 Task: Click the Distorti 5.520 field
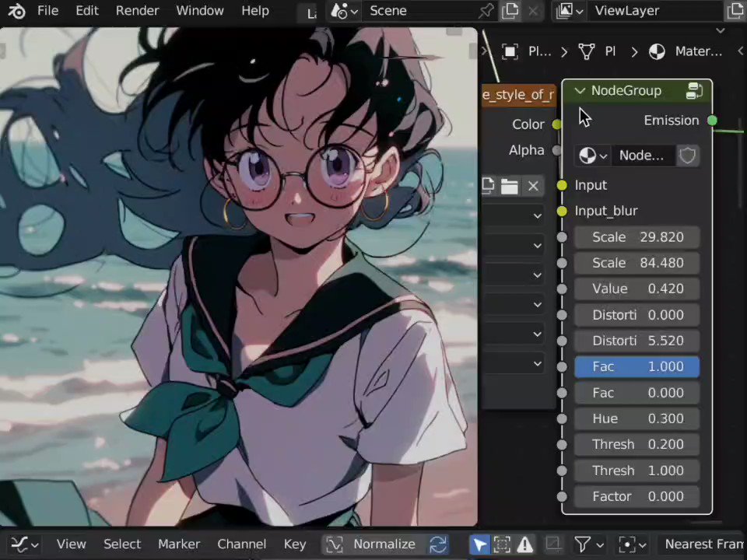[637, 341]
